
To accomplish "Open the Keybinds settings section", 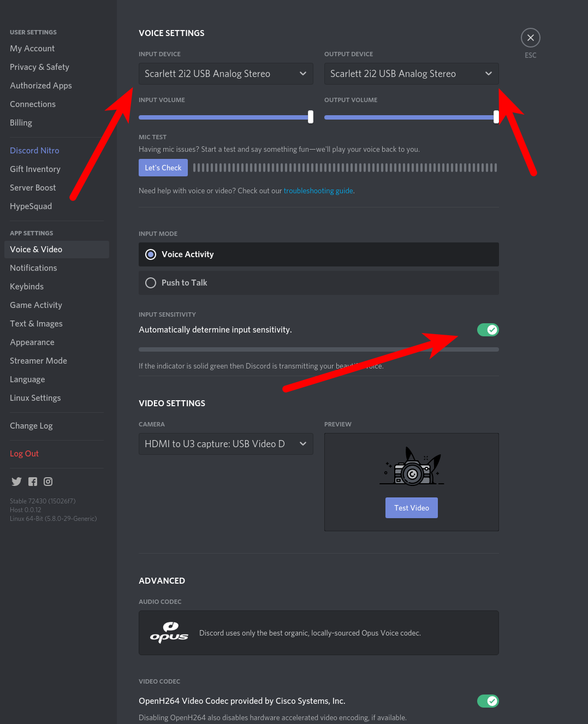I will click(27, 287).
